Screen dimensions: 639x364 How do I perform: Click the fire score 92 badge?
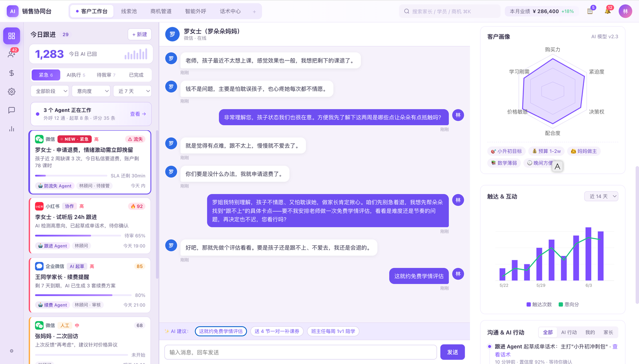pyautogui.click(x=137, y=206)
